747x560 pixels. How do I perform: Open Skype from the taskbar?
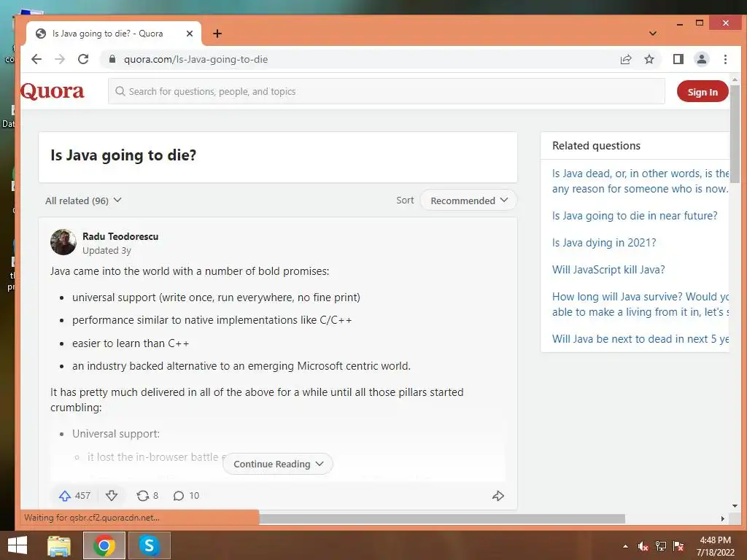coord(149,545)
